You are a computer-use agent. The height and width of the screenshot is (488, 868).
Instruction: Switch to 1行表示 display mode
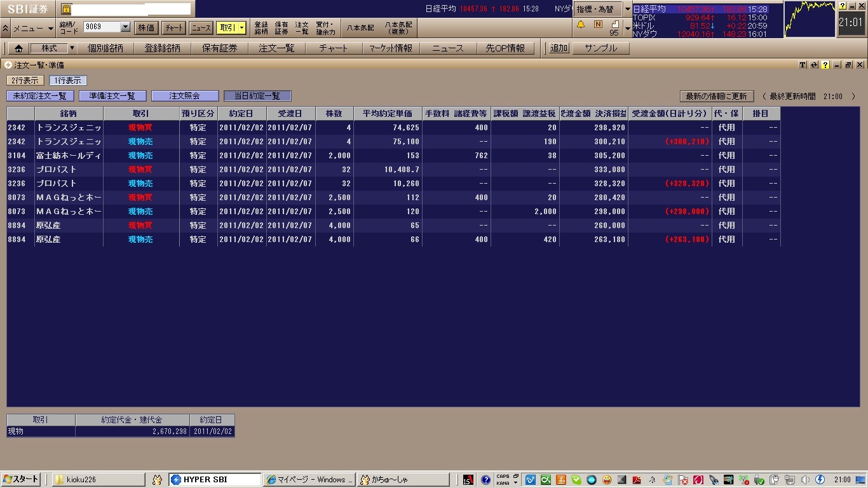[x=67, y=81]
